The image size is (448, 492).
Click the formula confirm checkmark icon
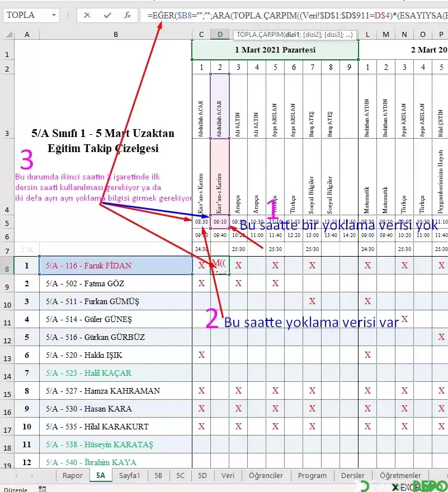107,15
